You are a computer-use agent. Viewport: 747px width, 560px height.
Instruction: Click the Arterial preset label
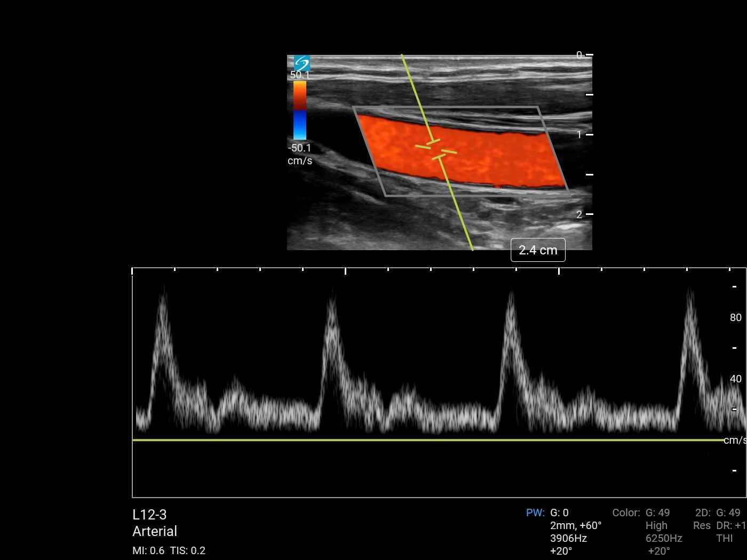pyautogui.click(x=155, y=531)
